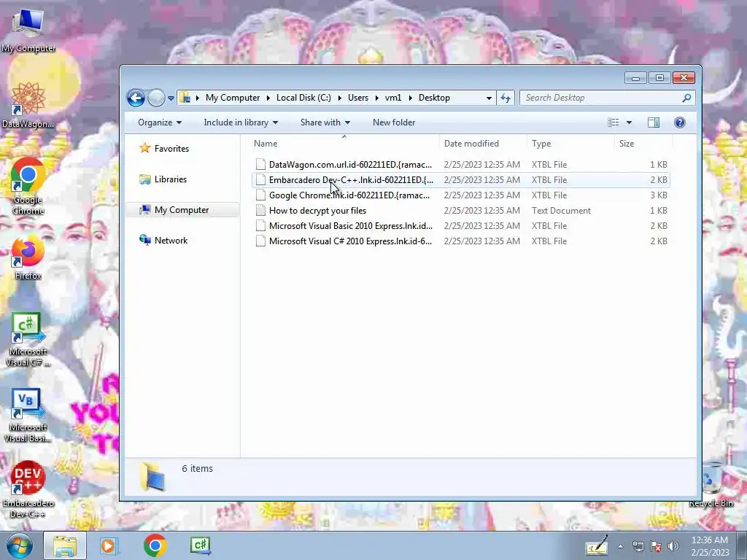This screenshot has width=747, height=560.
Task: Click the Explorer forward arrow button
Action: [x=156, y=98]
